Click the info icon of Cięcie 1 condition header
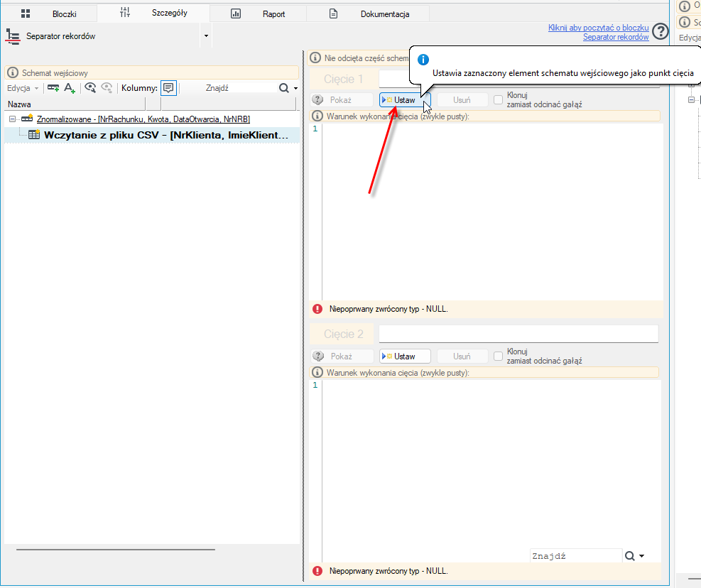The width and height of the screenshot is (701, 588). click(x=317, y=116)
